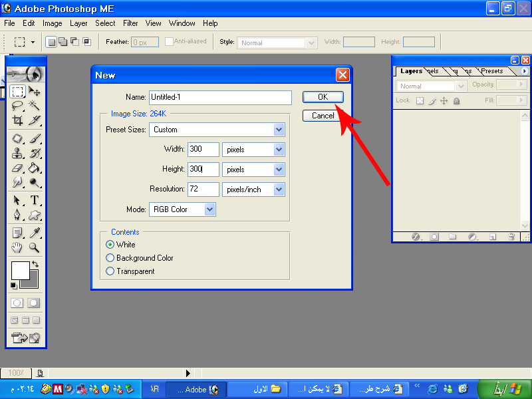Select the Magic Wand tool
This screenshot has height=399, width=532.
35,106
